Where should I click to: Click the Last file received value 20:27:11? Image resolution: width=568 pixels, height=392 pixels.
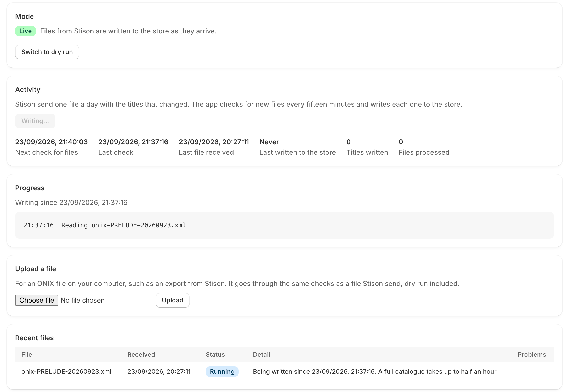tap(214, 142)
